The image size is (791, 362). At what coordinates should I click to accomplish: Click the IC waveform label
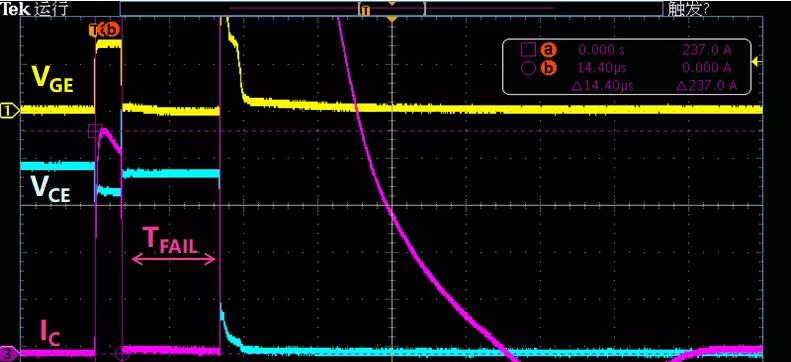50,333
